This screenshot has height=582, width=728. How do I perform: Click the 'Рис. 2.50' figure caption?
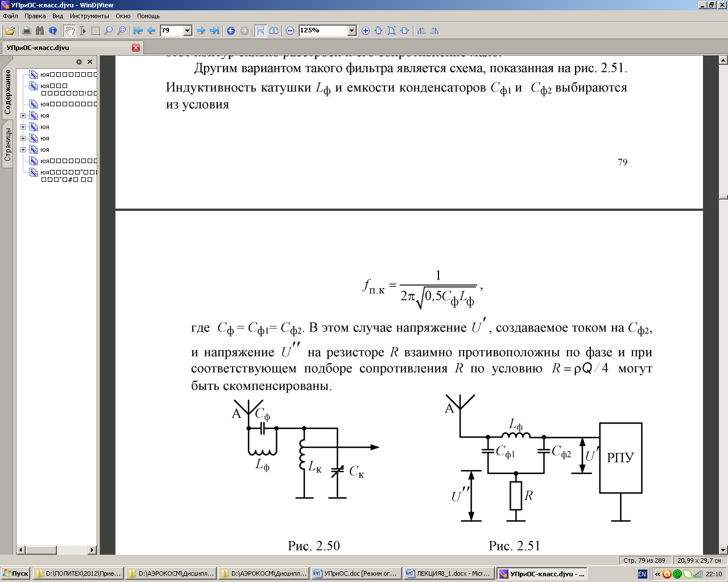click(x=314, y=546)
